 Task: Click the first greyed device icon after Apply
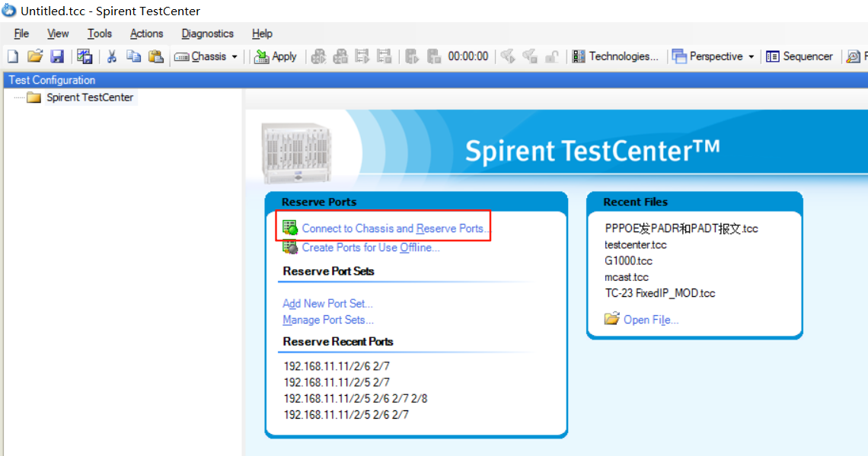click(x=318, y=56)
